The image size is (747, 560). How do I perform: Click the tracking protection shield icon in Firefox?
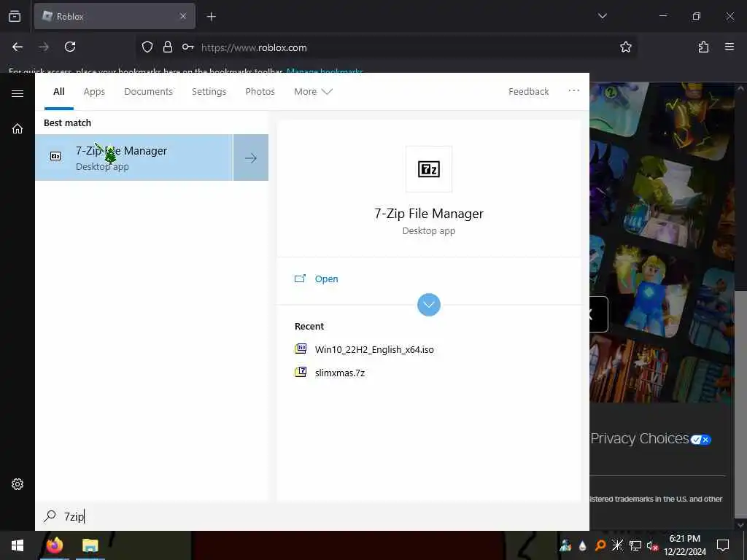[x=147, y=47]
